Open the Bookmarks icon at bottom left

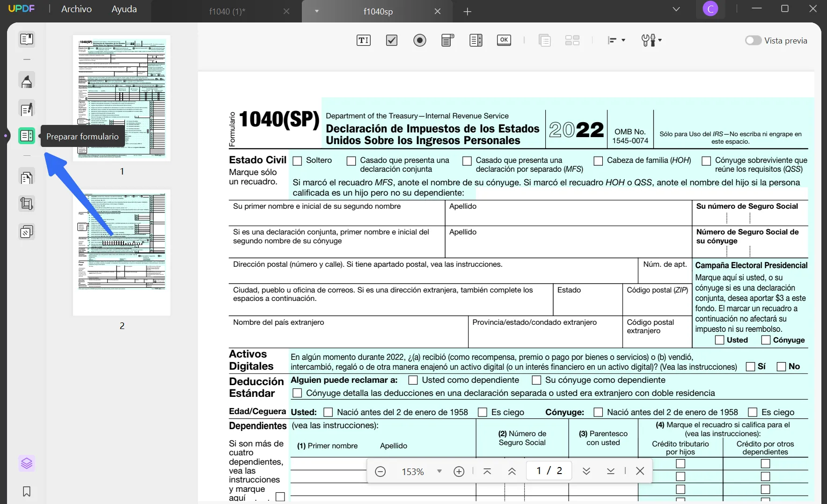coord(27,491)
